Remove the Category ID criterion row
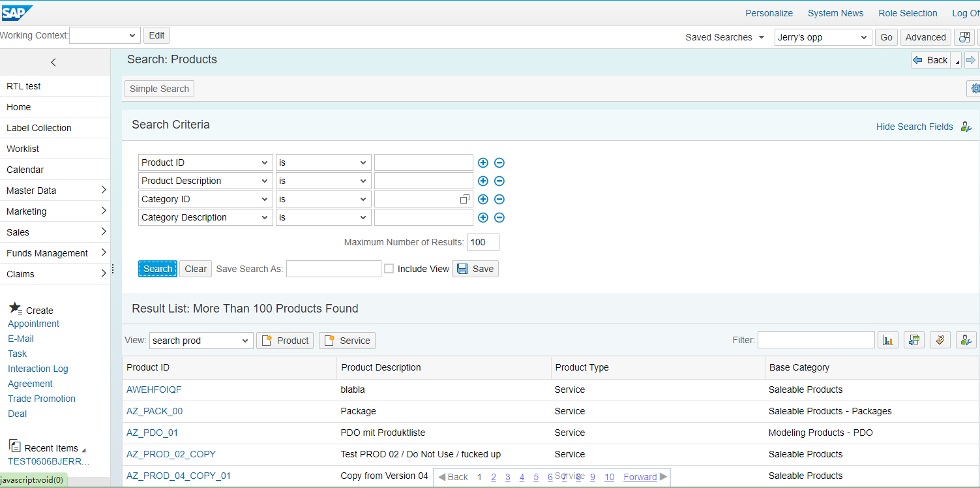Image resolution: width=980 pixels, height=488 pixels. tap(499, 200)
